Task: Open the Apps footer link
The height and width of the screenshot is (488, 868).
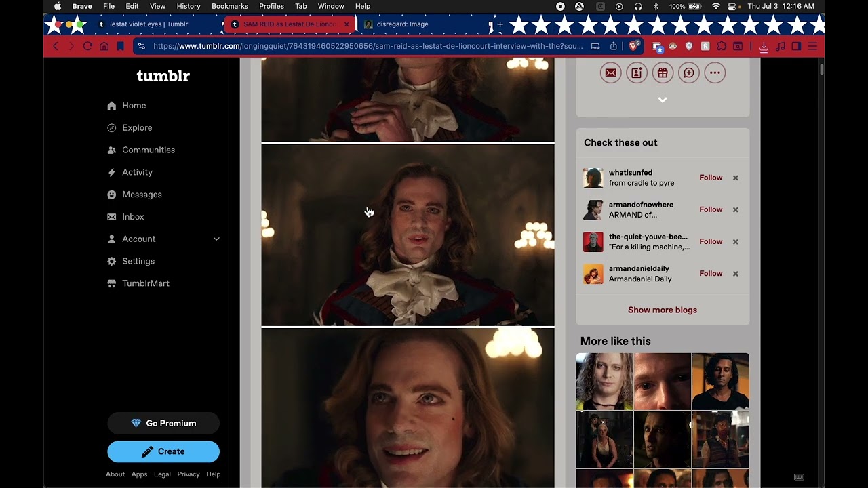Action: [139, 474]
